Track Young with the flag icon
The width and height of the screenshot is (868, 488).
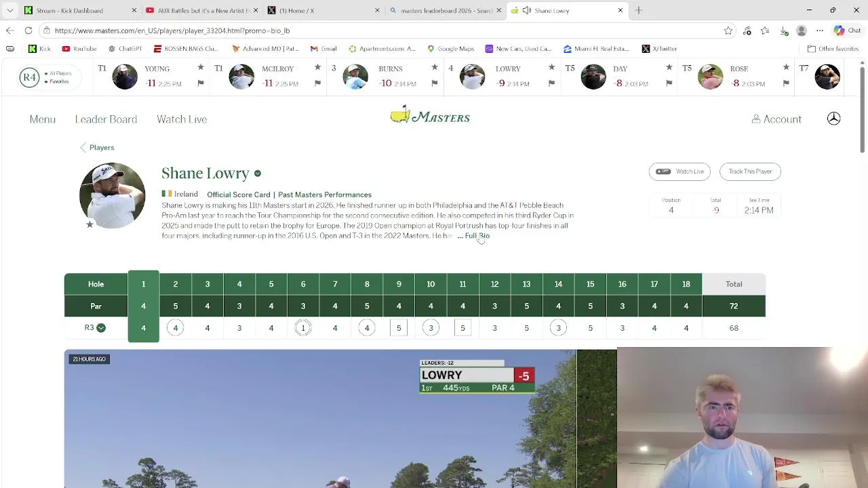(x=201, y=83)
